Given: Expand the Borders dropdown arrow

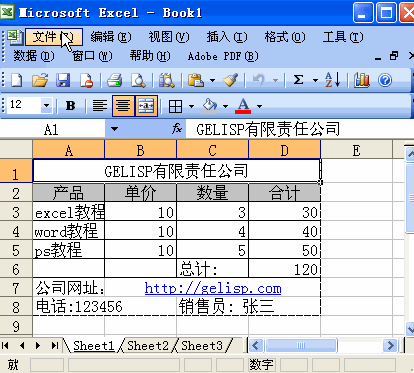Looking at the screenshot, I should (191, 106).
